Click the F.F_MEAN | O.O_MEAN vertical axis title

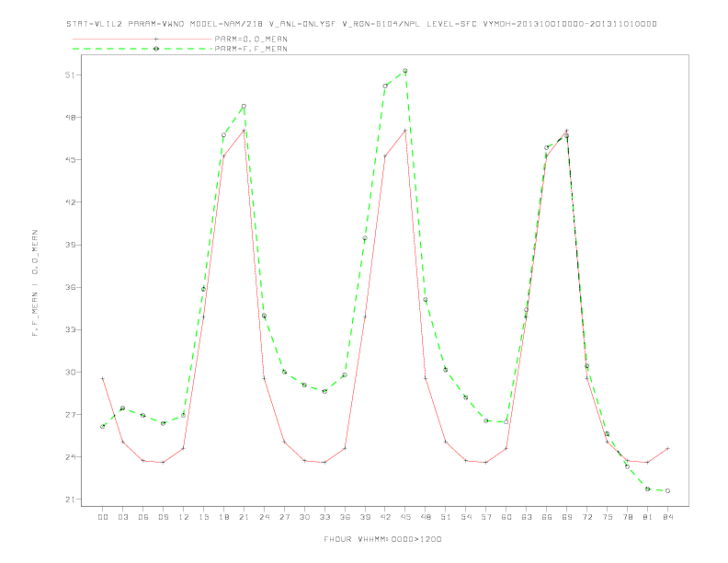[35, 283]
